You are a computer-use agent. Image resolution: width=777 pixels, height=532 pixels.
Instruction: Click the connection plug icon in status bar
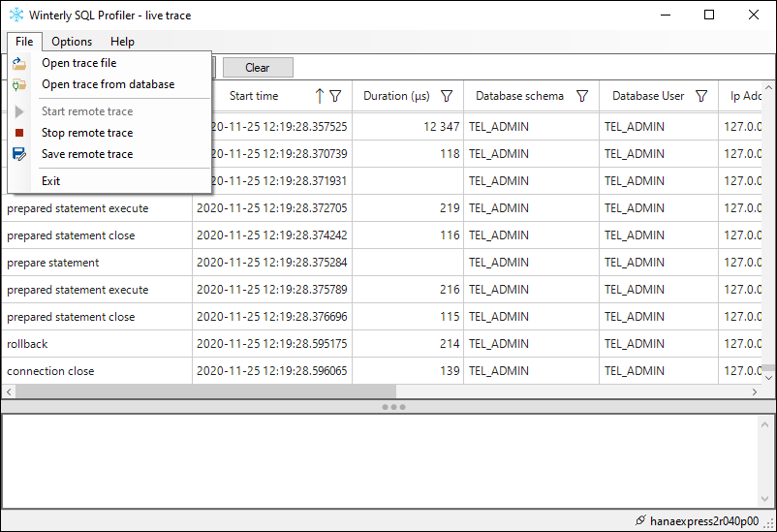tap(640, 520)
